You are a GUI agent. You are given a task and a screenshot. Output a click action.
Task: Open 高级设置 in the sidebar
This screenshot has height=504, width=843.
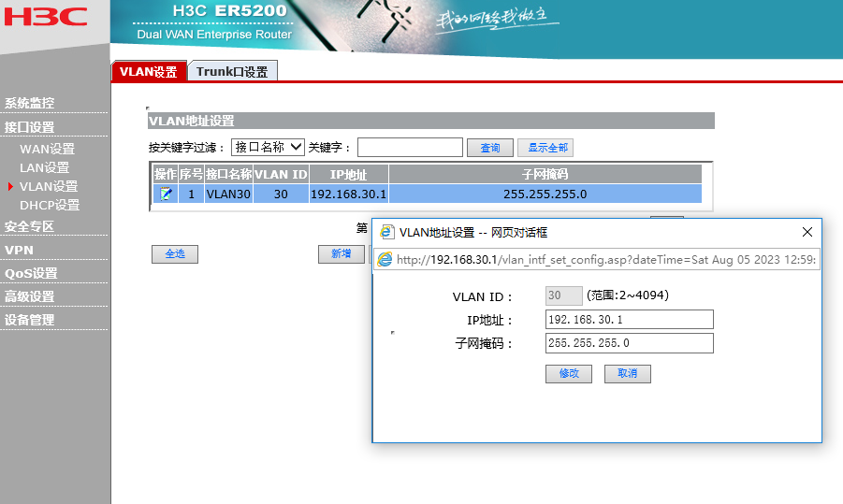(30, 296)
